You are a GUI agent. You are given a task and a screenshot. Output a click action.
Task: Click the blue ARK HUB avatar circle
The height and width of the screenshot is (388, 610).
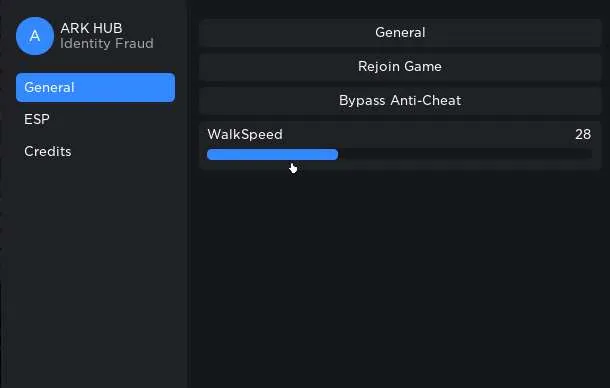click(x=35, y=36)
